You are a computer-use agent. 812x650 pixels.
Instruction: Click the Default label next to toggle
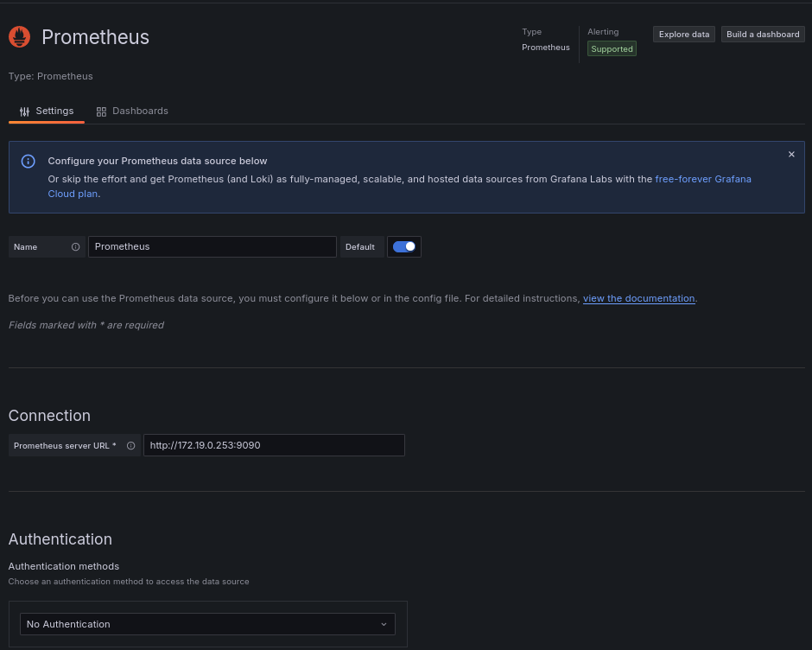pyautogui.click(x=360, y=246)
